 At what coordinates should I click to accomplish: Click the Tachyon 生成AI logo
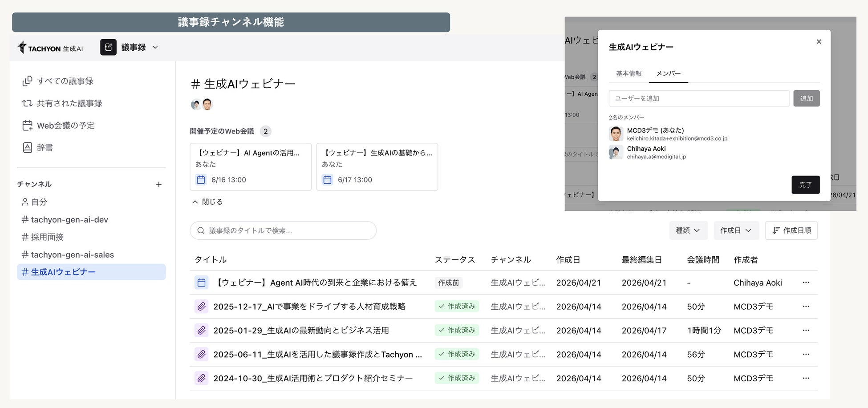[50, 48]
